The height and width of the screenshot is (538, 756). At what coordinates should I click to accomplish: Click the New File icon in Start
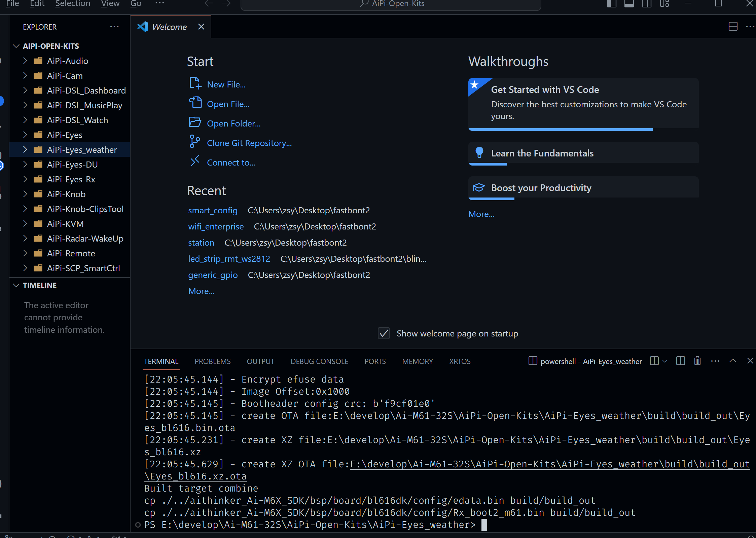coord(195,83)
